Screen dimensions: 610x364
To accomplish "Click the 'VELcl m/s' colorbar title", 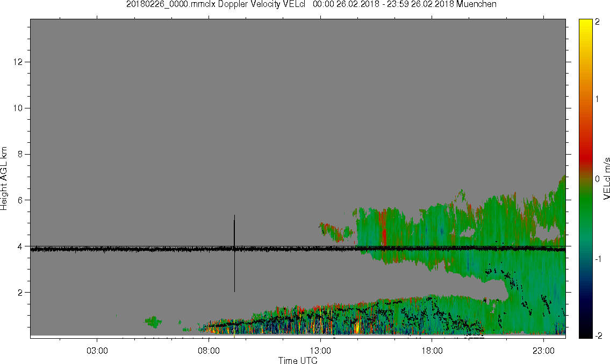I will pyautogui.click(x=606, y=179).
